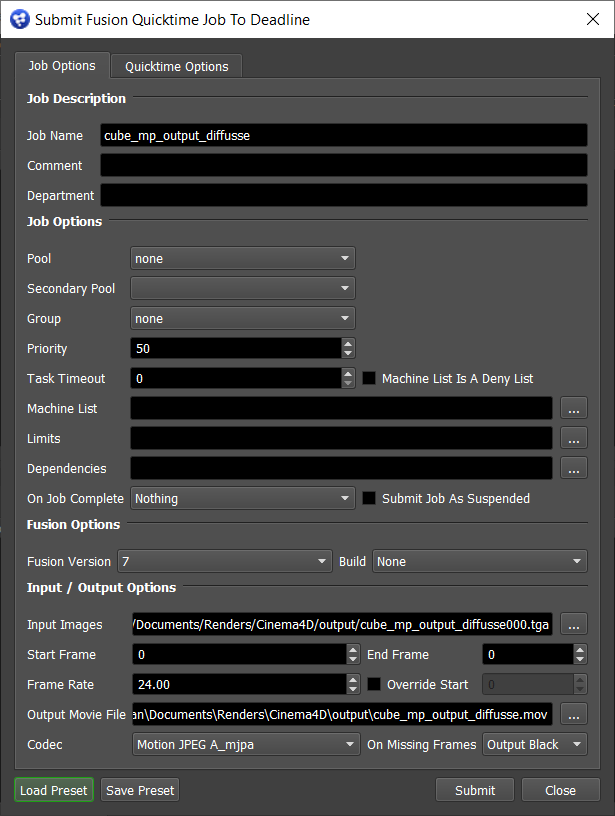
Task: Select the Job Options tab
Action: 62,65
